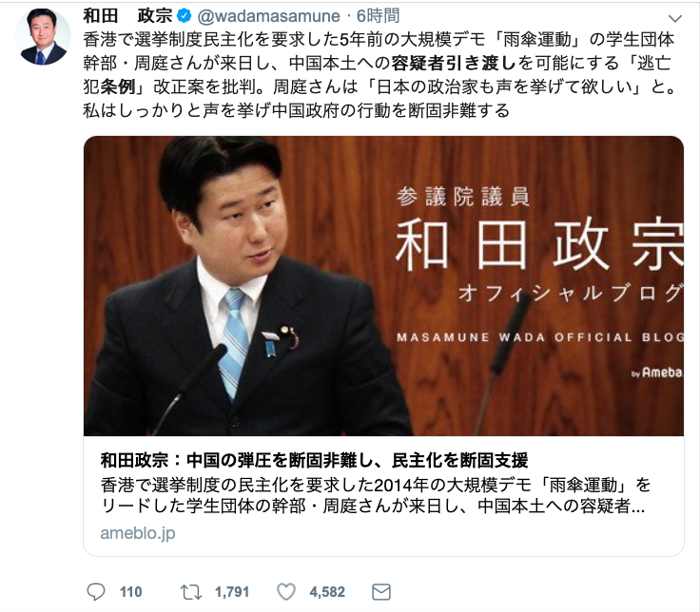Open the @wadamasamune handle link
The height and width of the screenshot is (612, 700).
point(269,16)
